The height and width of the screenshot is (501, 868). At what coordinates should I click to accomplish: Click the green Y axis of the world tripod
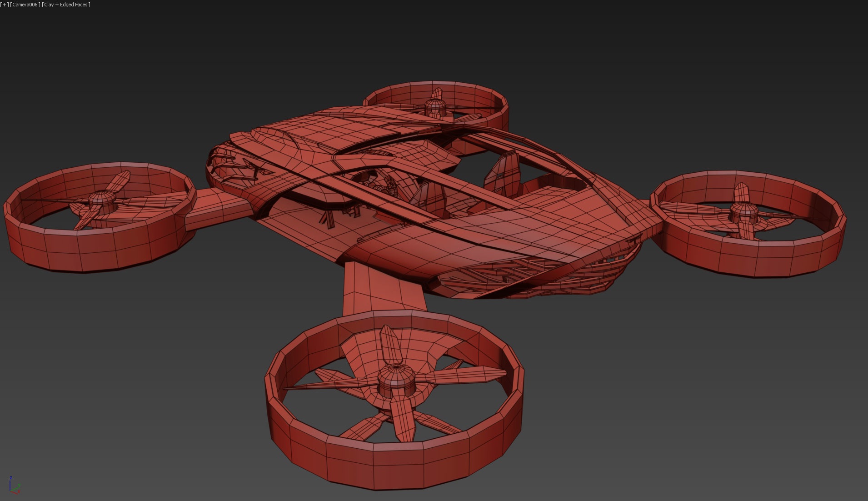15,489
